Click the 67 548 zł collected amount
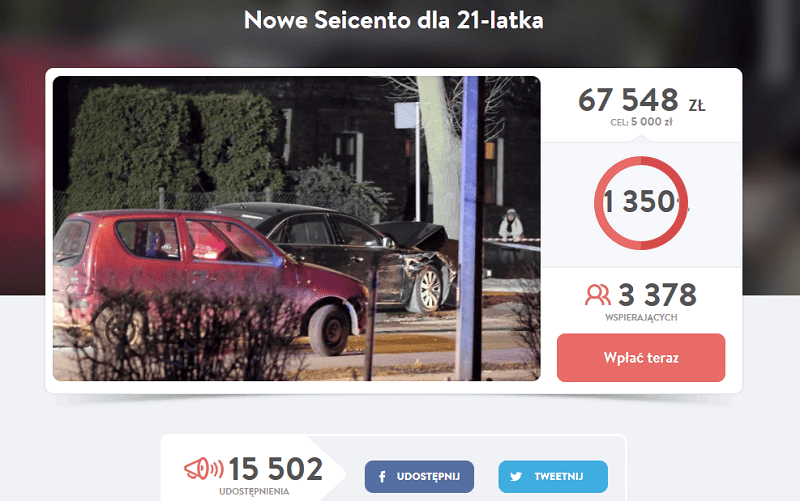 [641, 100]
